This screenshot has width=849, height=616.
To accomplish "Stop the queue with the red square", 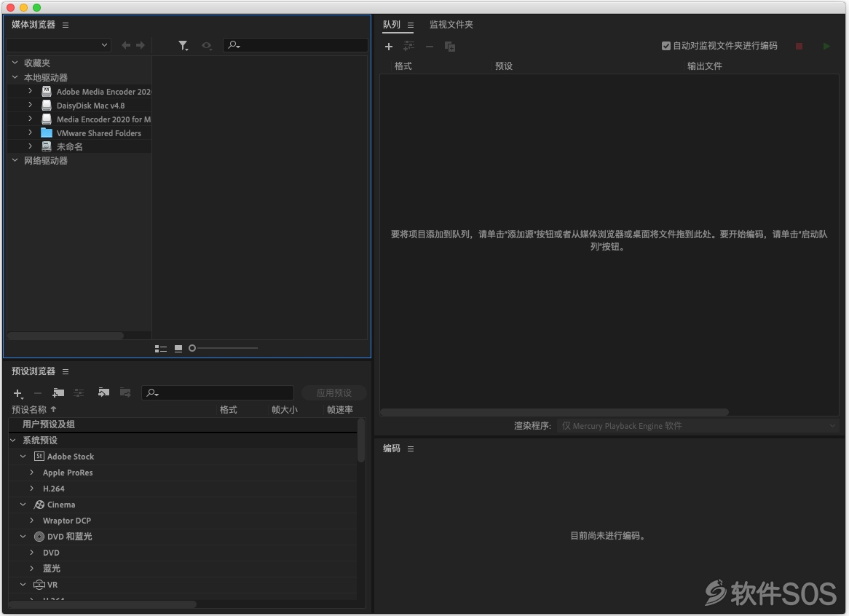I will point(799,46).
